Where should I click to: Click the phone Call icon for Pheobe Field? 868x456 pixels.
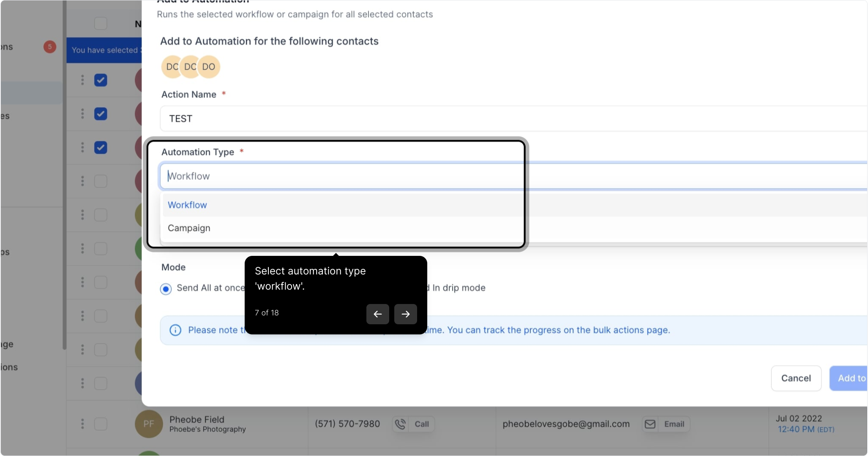[400, 424]
